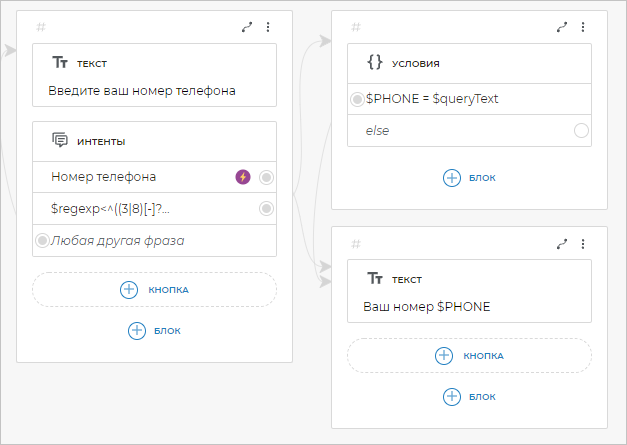Click connector circle beside Любая другая фраза

(42, 240)
